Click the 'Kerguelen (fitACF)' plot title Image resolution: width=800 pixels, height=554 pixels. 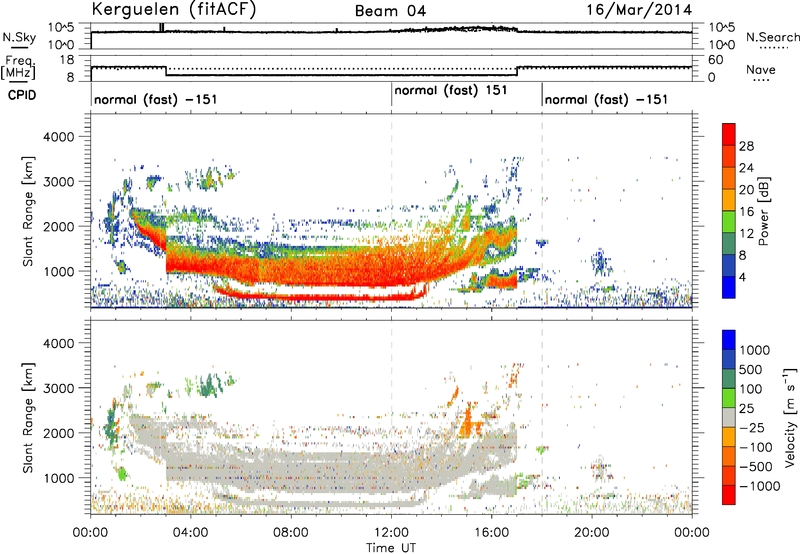(173, 9)
